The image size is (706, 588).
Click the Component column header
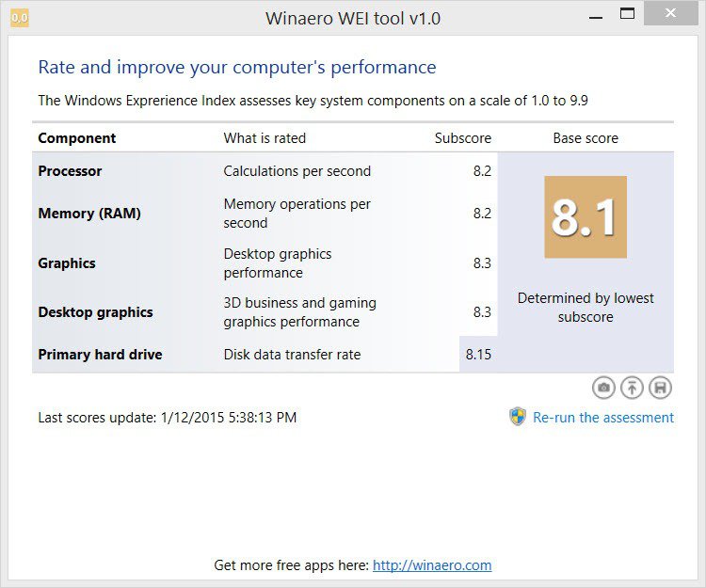[77, 138]
